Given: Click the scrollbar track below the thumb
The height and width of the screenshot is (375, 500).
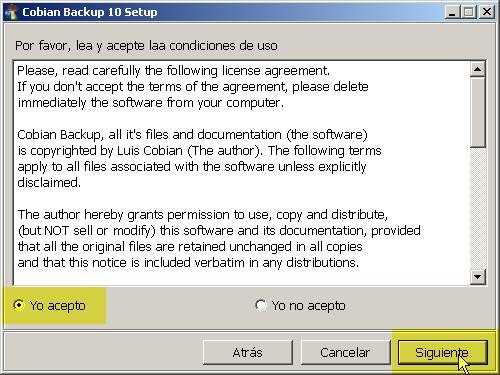Looking at the screenshot, I should 478,208.
